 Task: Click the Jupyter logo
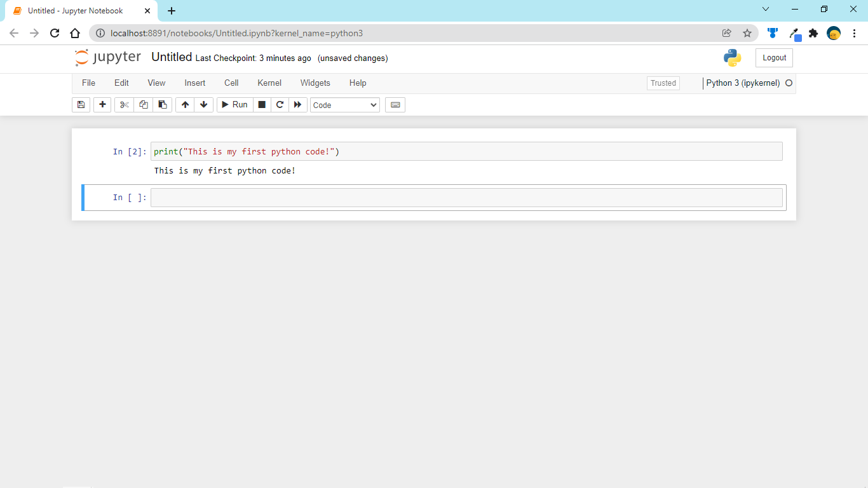pyautogui.click(x=107, y=57)
